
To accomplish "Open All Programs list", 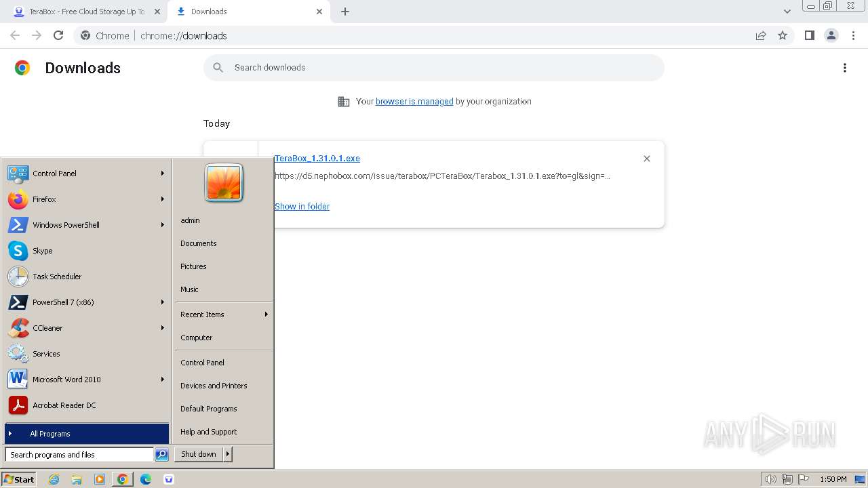I will (86, 434).
